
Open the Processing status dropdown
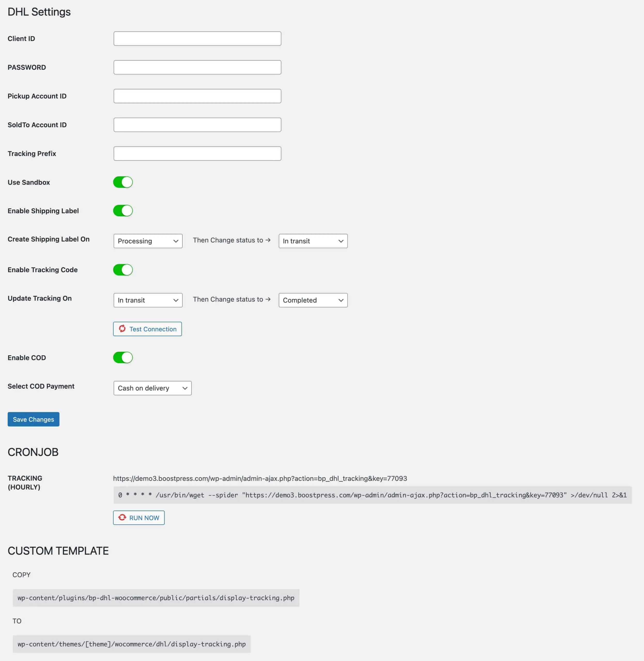(x=148, y=241)
